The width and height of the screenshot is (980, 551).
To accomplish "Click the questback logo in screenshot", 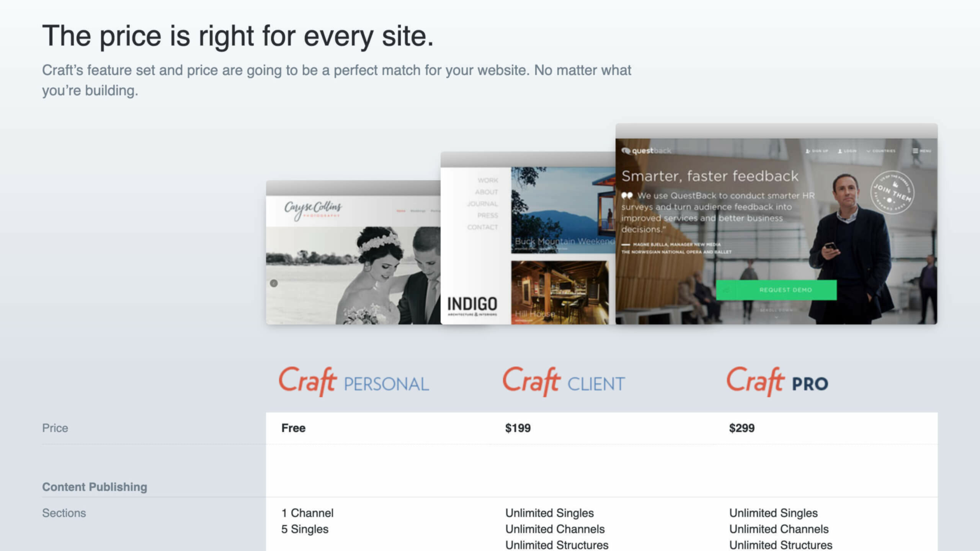I will [646, 151].
